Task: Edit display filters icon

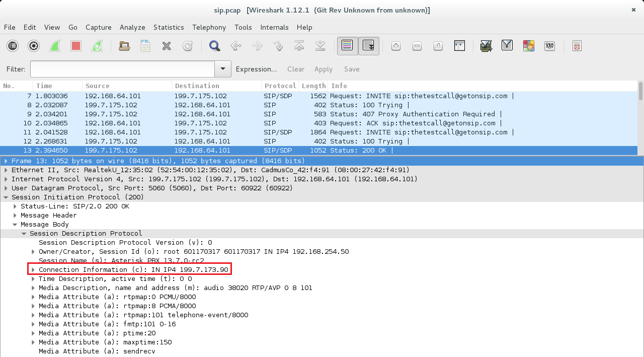Action: click(507, 46)
